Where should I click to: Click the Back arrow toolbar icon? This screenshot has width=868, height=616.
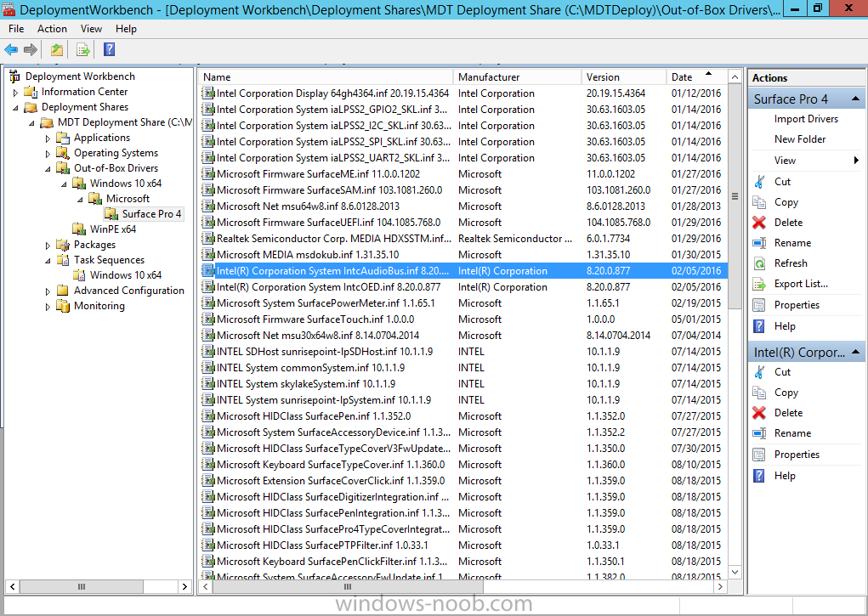(x=11, y=50)
